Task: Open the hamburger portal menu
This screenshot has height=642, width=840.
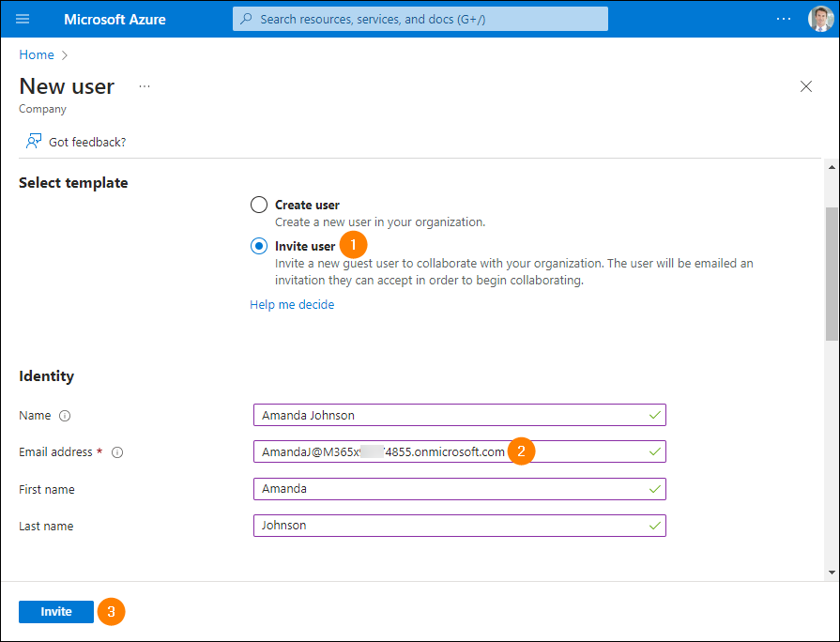Action: pyautogui.click(x=23, y=20)
